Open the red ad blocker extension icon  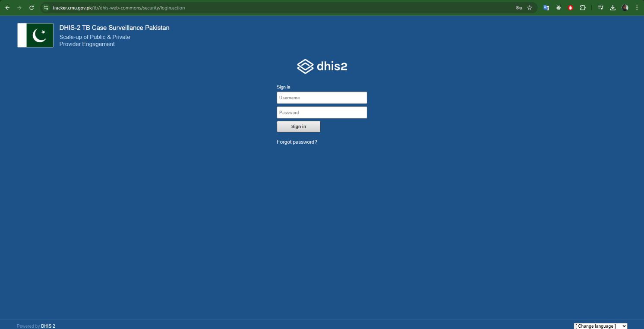tap(570, 8)
